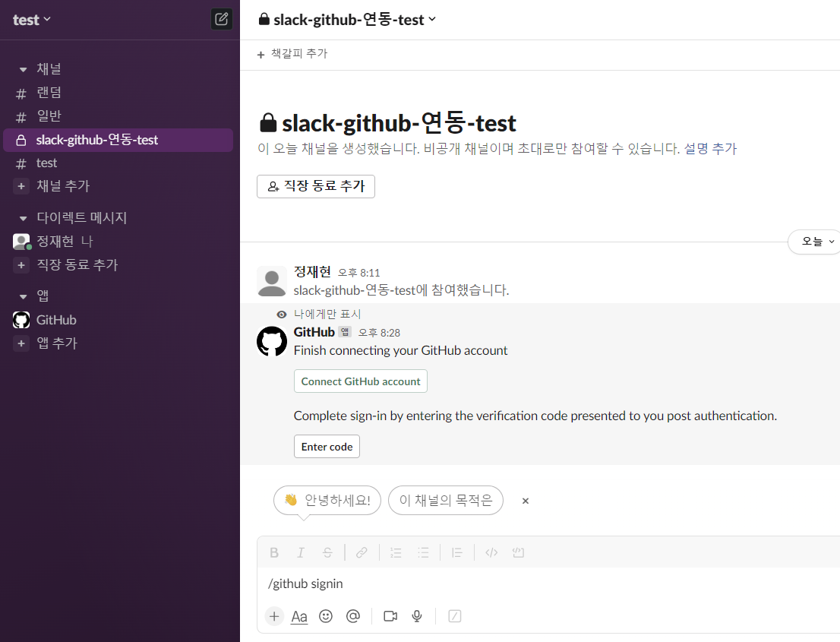Choose the 안녕하세요! suggested reply
This screenshot has height=642, width=840.
coord(327,500)
